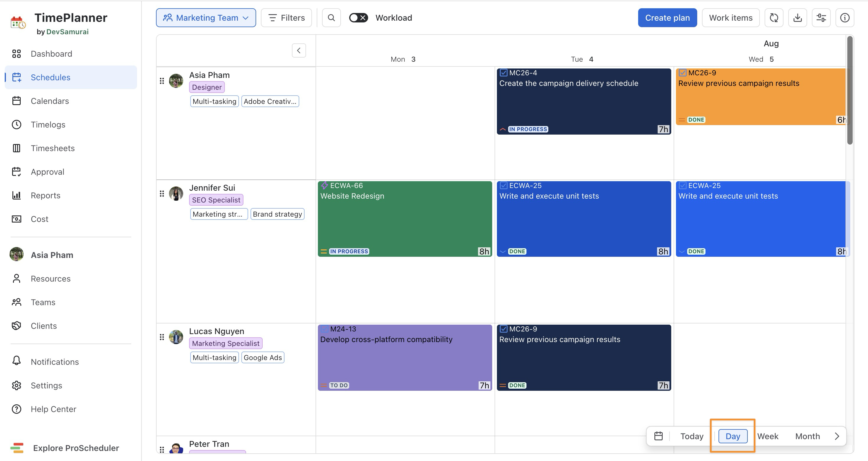Click the TimePlanner logo icon

pyautogui.click(x=18, y=22)
